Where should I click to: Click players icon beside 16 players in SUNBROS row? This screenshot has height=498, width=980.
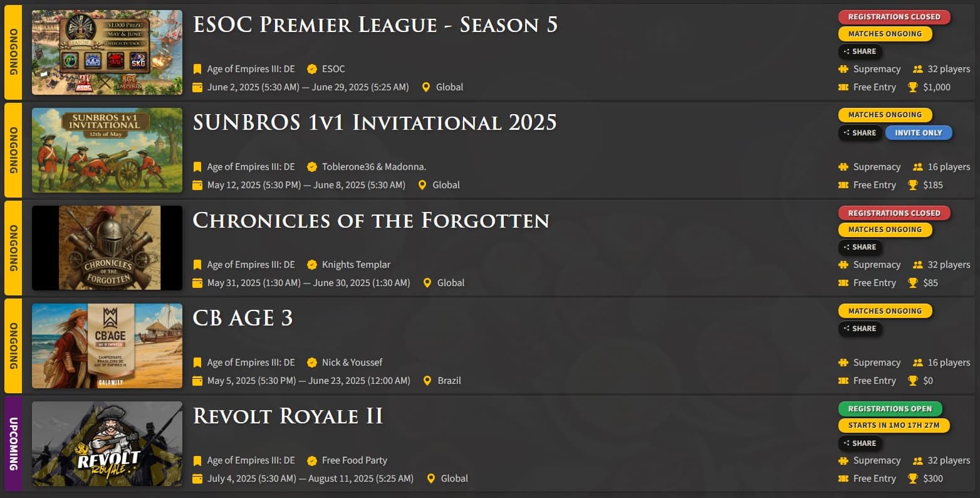coord(918,167)
